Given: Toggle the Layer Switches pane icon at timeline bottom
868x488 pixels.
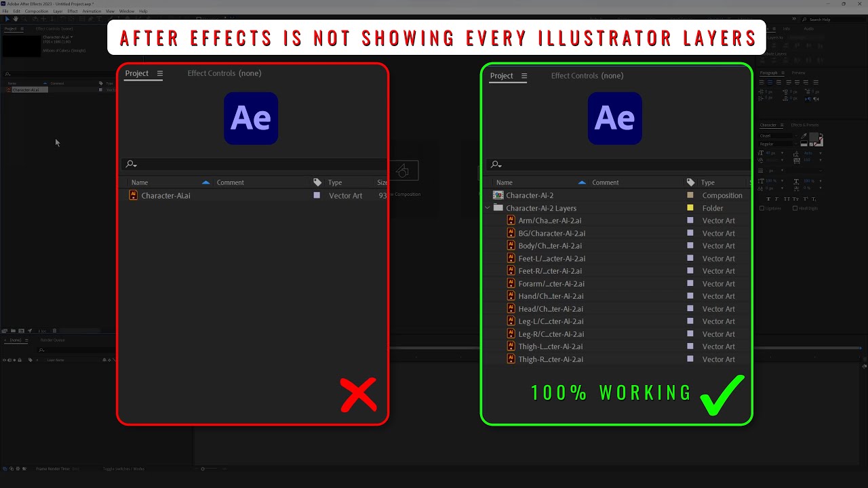Looking at the screenshot, I should tap(4, 468).
